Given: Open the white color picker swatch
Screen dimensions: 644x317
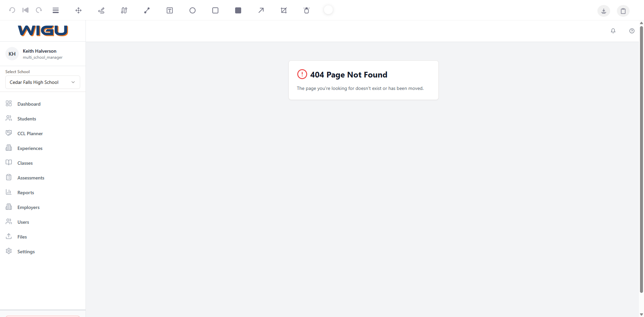Looking at the screenshot, I should (x=328, y=10).
